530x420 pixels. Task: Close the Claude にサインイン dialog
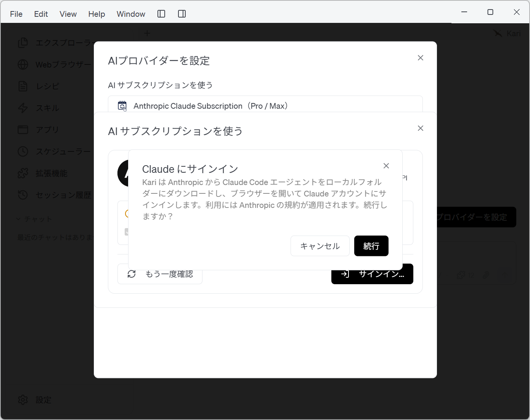coord(386,166)
